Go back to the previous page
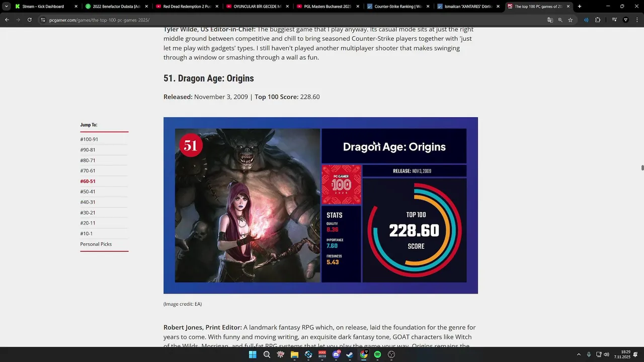The height and width of the screenshot is (362, 644). click(7, 20)
